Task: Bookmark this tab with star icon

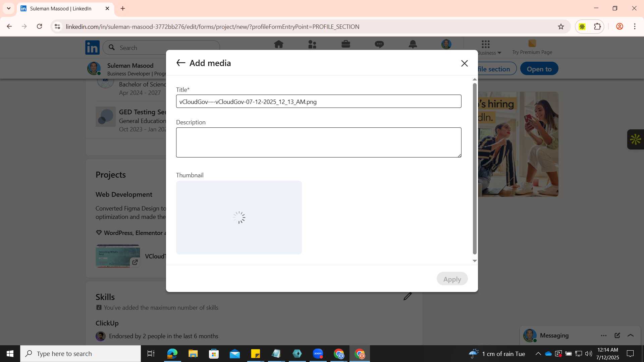Action: pos(561,26)
